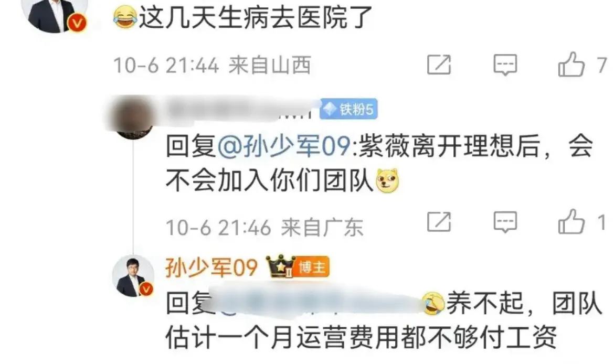Screen dimensions: 614x364
Task: Tap the 10-6 21:46 timestamp
Action: (x=218, y=228)
